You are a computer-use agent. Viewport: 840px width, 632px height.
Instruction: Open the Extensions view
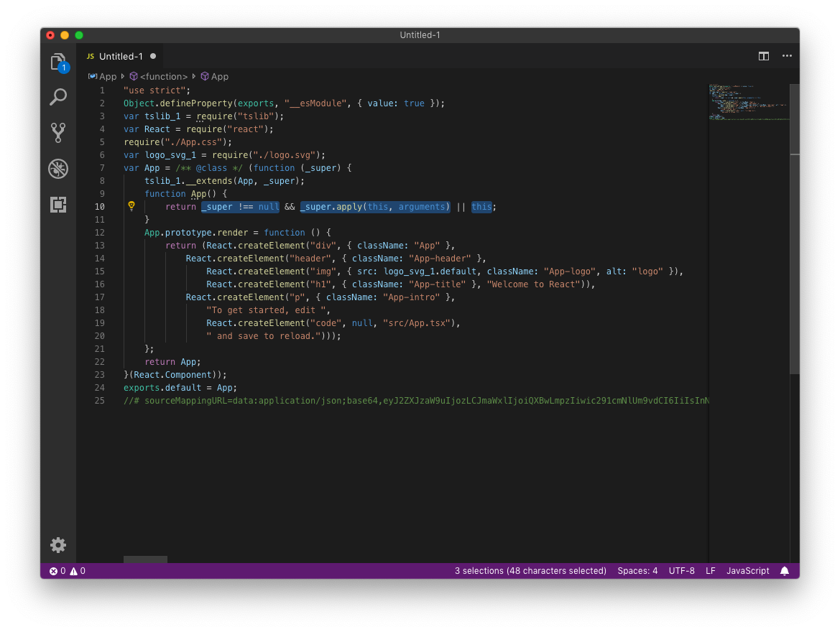click(x=58, y=205)
